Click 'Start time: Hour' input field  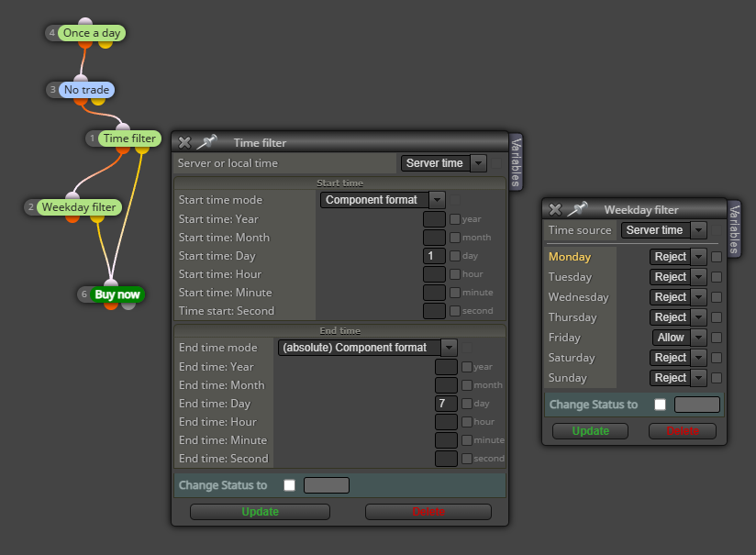click(434, 274)
